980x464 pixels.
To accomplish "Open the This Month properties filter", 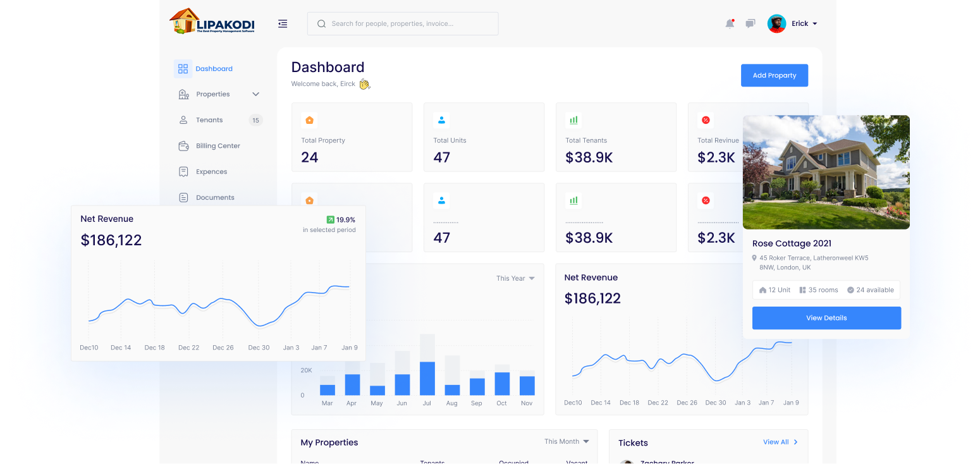I will [x=566, y=441].
